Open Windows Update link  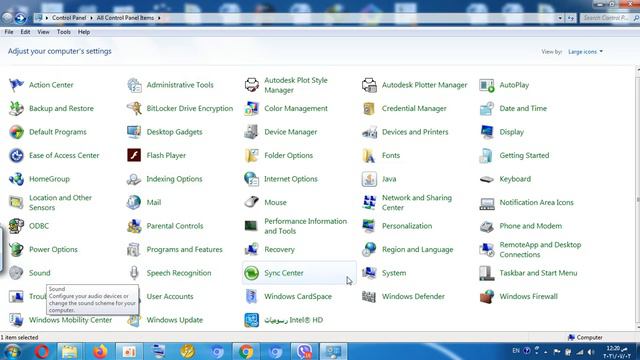(x=175, y=320)
